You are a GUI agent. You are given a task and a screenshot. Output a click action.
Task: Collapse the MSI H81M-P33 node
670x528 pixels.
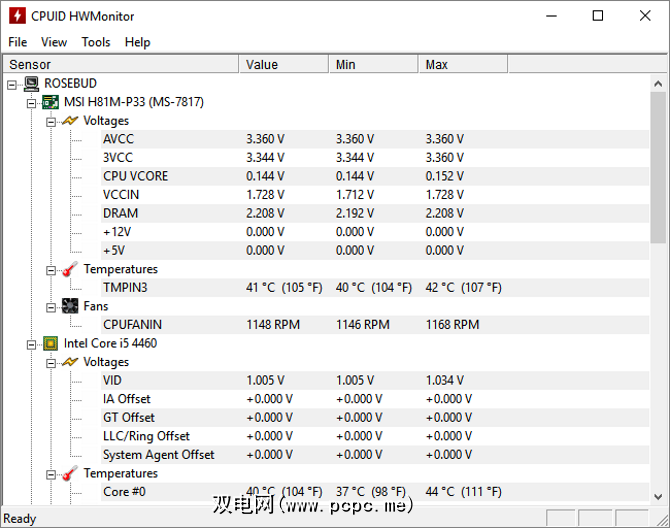[x=31, y=103]
